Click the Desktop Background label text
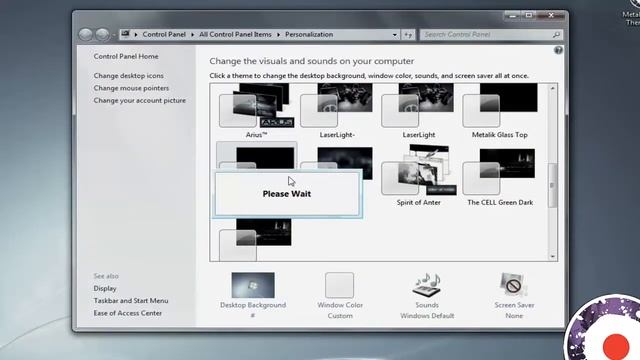 (x=253, y=305)
